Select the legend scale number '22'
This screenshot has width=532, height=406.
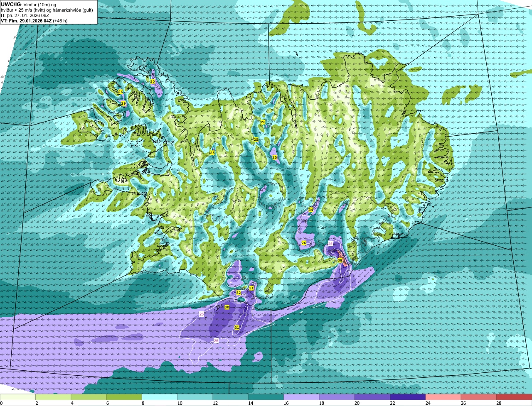pyautogui.click(x=393, y=403)
